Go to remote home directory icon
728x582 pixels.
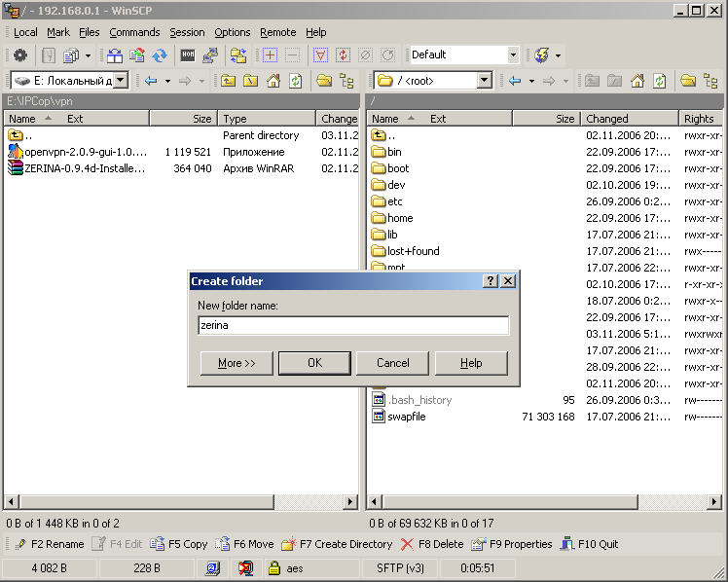click(x=637, y=81)
